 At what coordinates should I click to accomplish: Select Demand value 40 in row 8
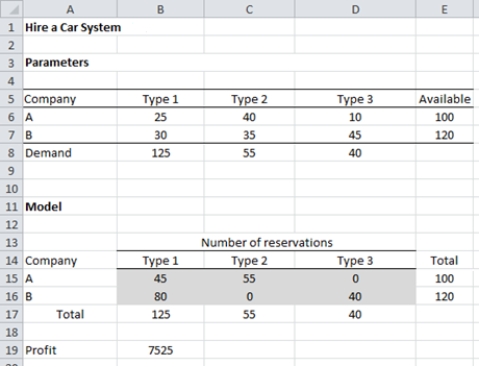click(x=355, y=153)
